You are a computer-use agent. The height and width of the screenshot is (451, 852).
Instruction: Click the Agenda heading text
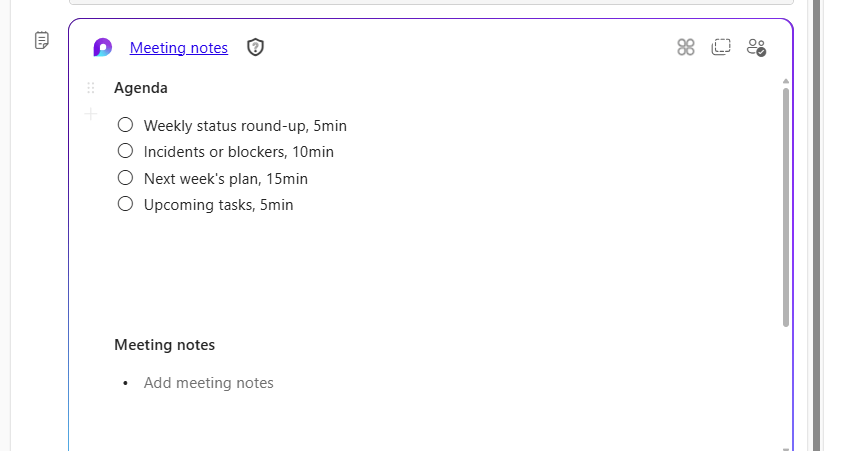[x=141, y=88]
